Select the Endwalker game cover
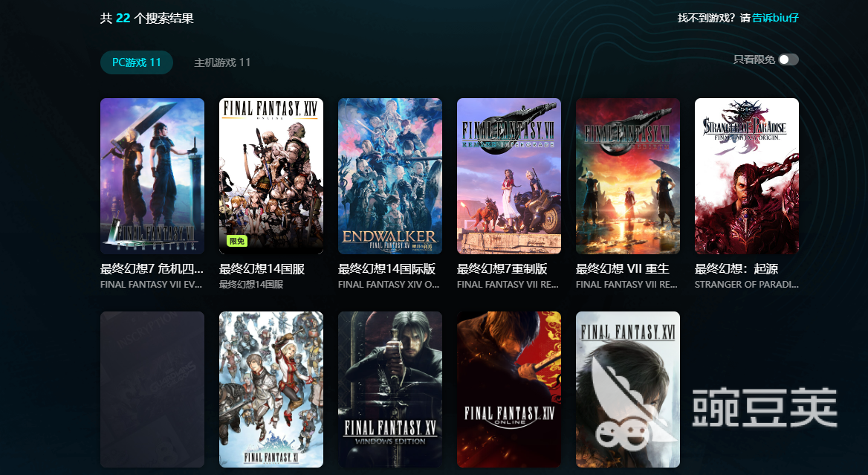868x475 pixels. point(390,176)
